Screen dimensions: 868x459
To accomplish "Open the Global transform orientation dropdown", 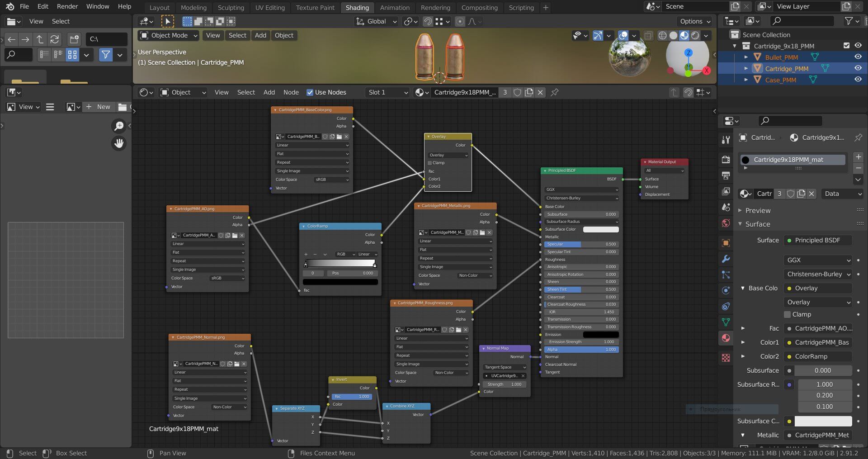I will click(377, 21).
